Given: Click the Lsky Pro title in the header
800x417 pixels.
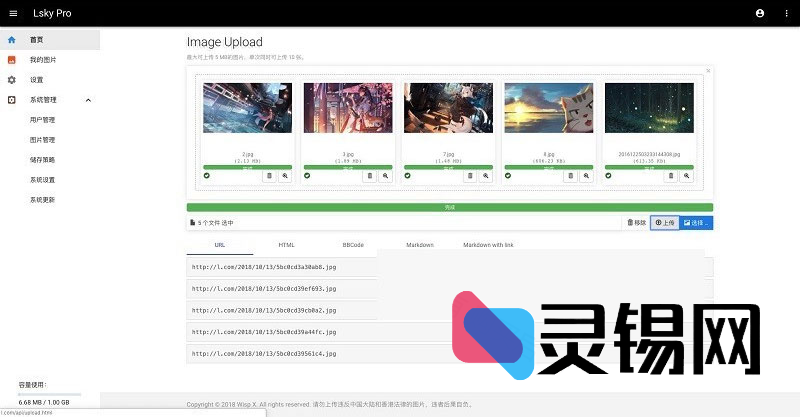Looking at the screenshot, I should pyautogui.click(x=52, y=13).
